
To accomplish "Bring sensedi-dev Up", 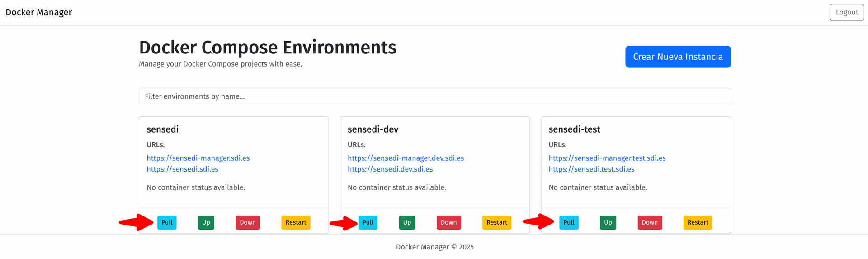I will [x=407, y=222].
